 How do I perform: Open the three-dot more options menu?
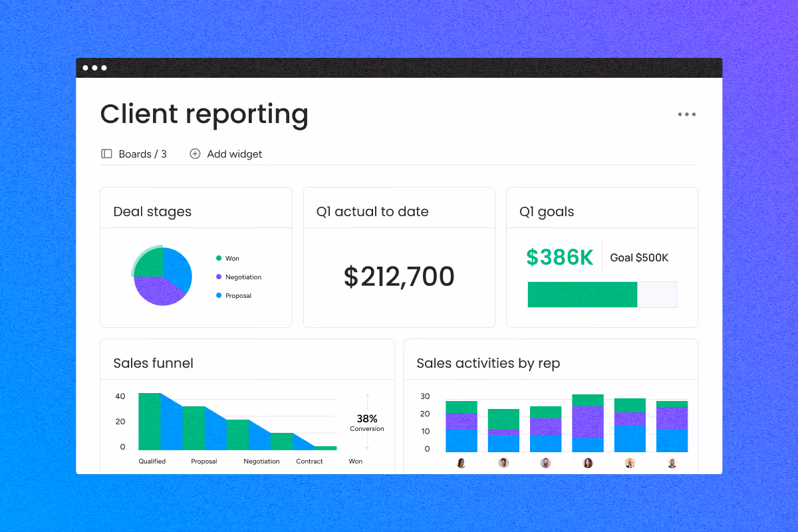click(687, 114)
